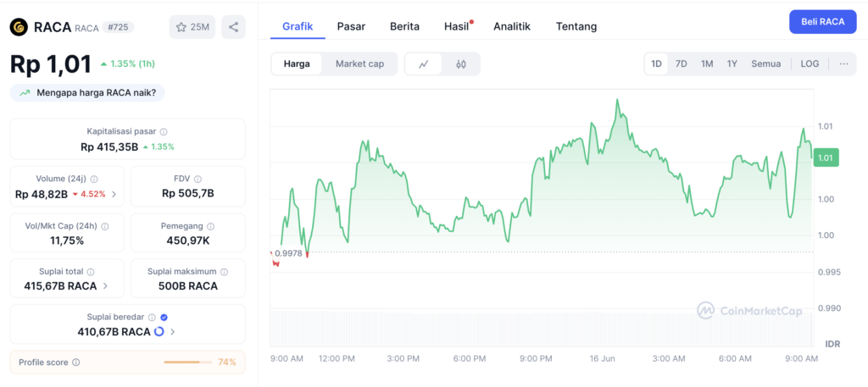The image size is (868, 387).
Task: Add RACA to watchlist with the star button
Action: [x=192, y=27]
